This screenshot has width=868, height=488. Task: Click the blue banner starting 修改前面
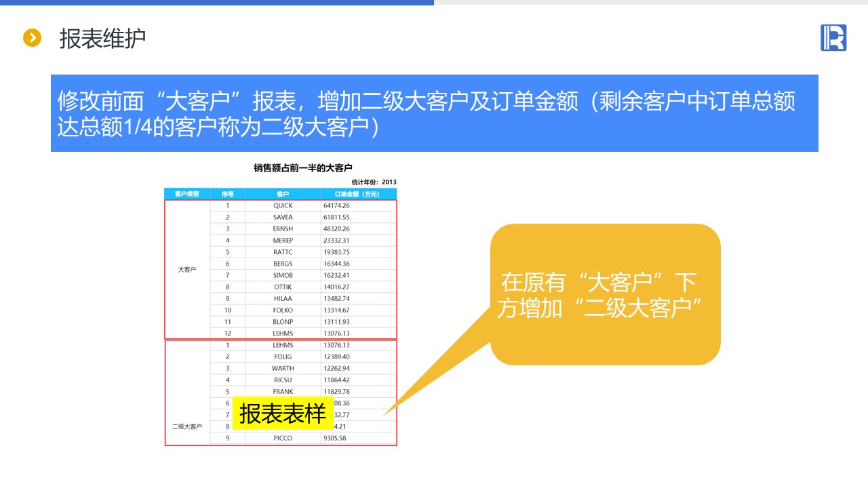coord(435,113)
